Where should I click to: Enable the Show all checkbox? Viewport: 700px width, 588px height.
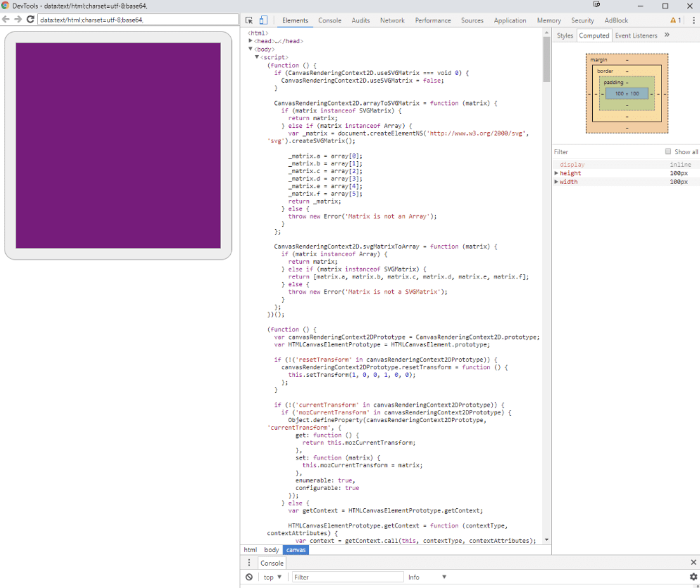[668, 152]
